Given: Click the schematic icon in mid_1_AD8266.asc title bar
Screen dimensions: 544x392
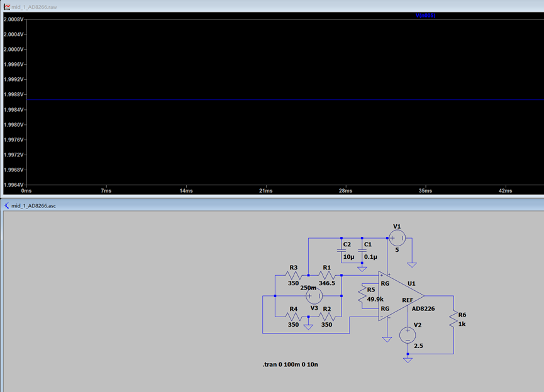Looking at the screenshot, I should click(x=6, y=205).
